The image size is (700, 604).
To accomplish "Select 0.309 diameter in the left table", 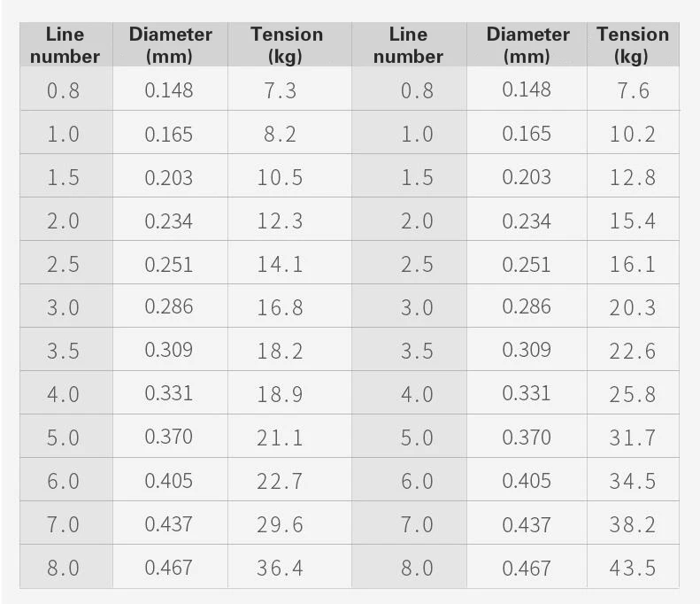I will pyautogui.click(x=169, y=350).
